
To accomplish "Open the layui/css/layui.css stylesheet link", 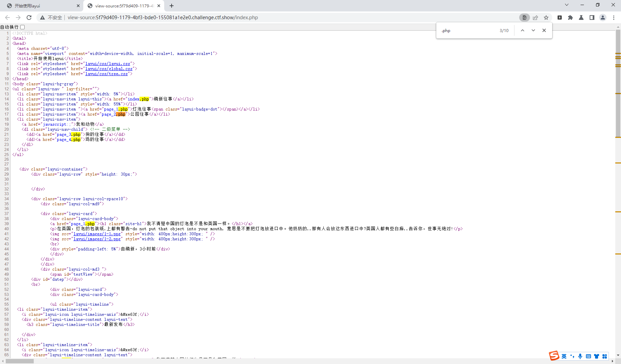I will [x=108, y=63].
